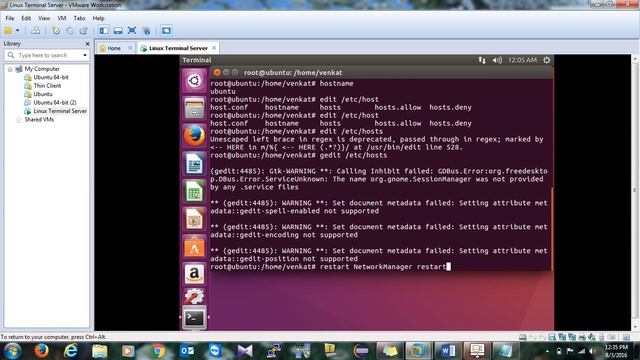
Task: Select Thin Client VM in library
Action: coord(47,86)
